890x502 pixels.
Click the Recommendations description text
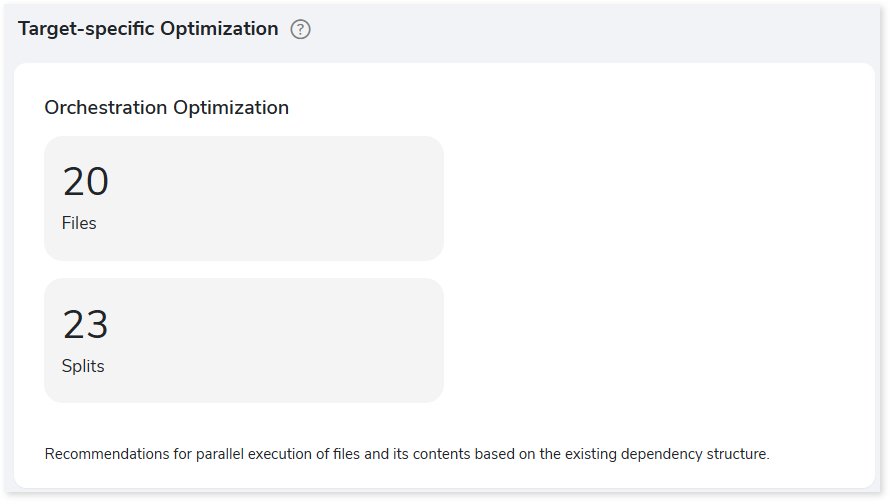click(407, 454)
